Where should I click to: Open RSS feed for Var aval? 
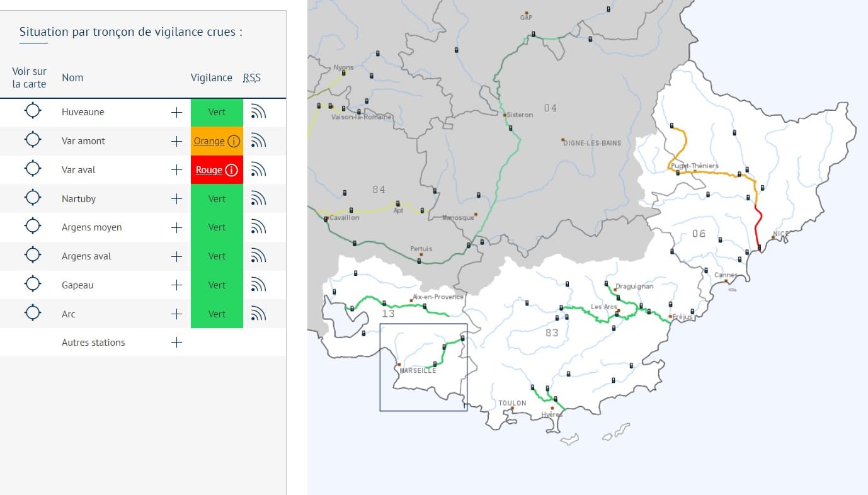258,170
